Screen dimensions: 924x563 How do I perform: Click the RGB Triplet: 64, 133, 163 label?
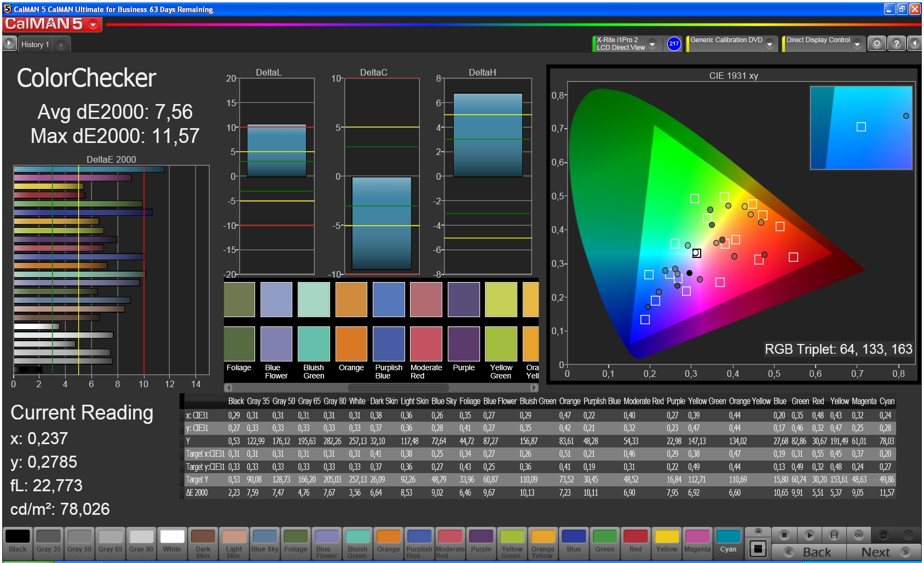tap(838, 349)
